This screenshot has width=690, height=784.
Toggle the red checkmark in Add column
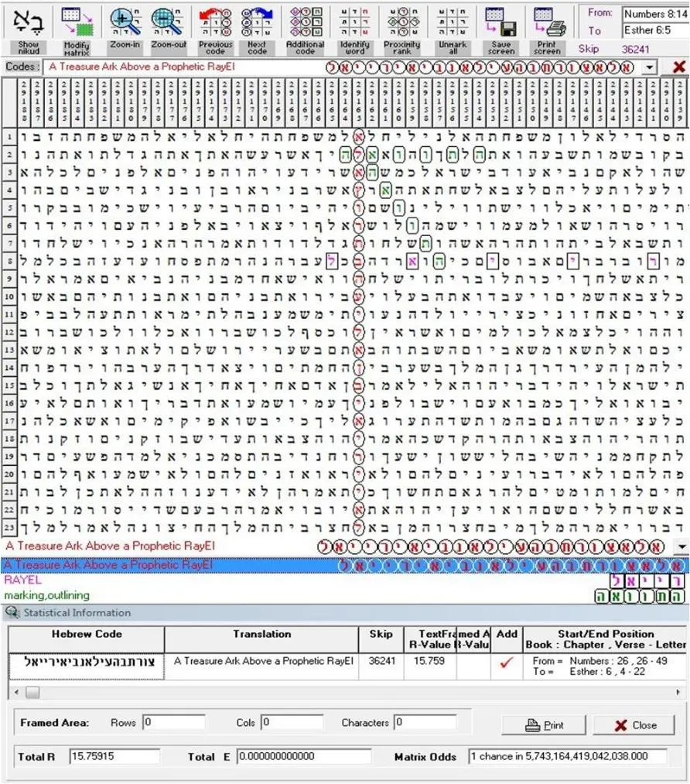506,662
